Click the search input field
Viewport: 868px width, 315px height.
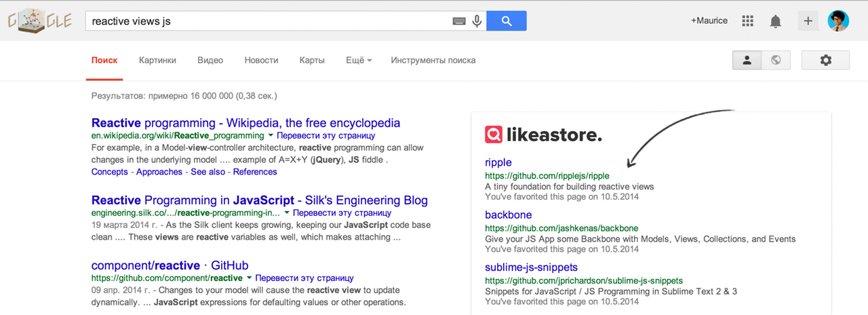point(268,21)
